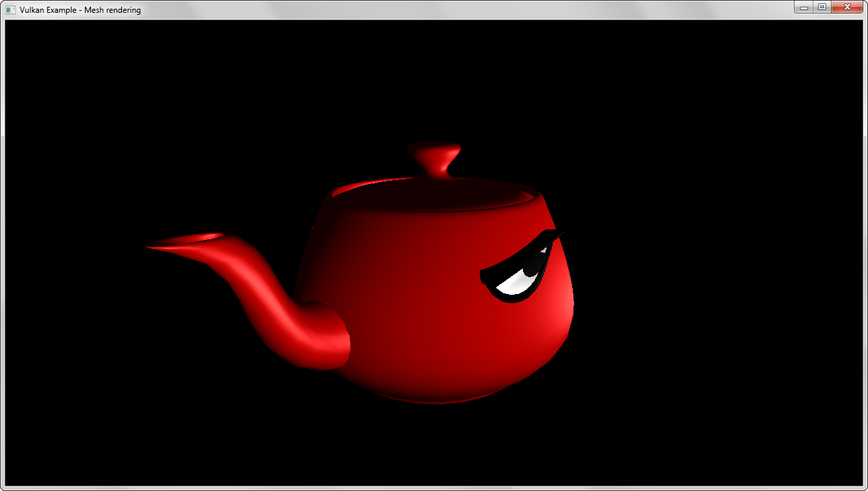Select the dark lid surface of the teapot
868x491 pixels.
point(431,197)
